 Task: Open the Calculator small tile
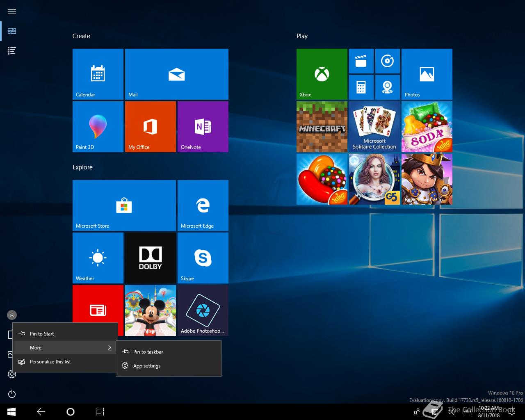click(361, 87)
